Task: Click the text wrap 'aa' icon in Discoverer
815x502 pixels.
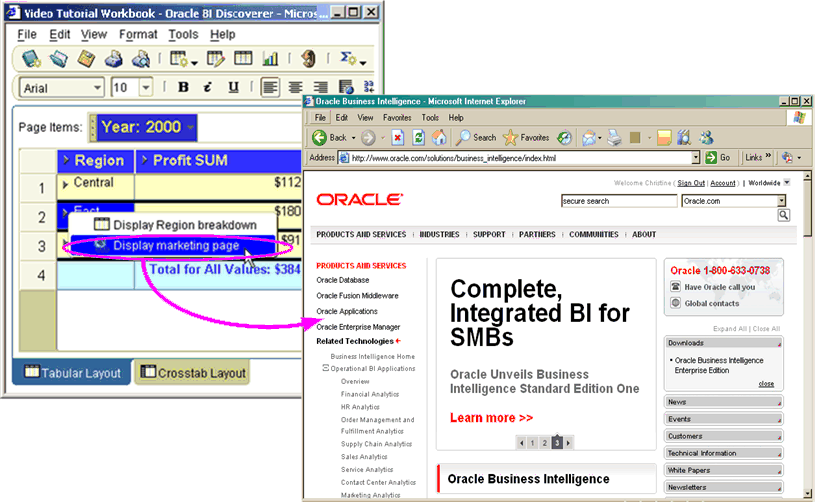Action: [x=369, y=87]
